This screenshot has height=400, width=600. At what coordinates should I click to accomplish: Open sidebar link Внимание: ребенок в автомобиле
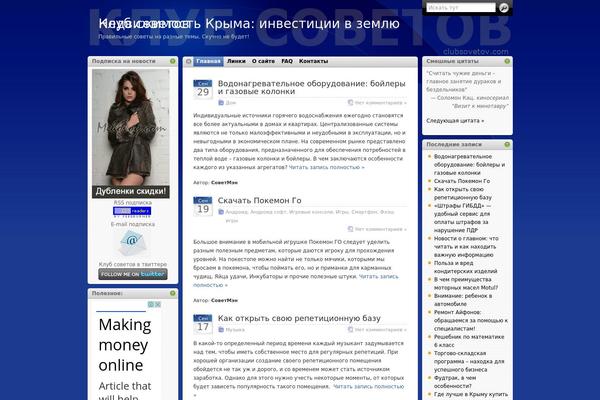pos(463,300)
